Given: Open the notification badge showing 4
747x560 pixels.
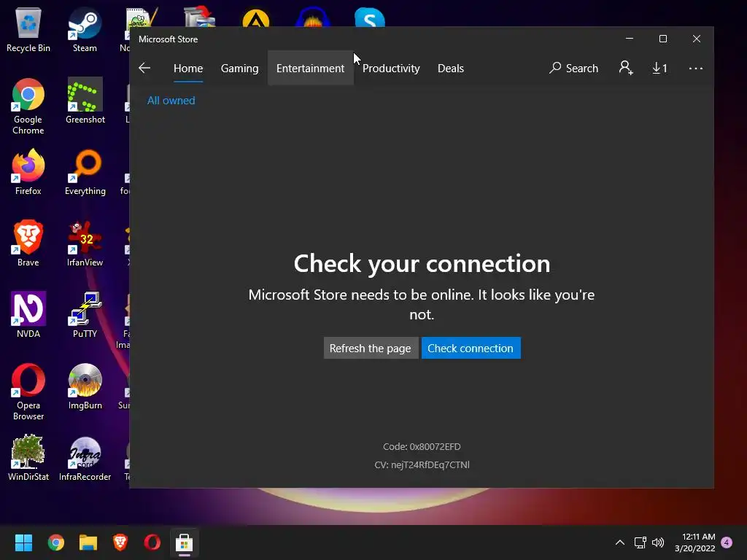Looking at the screenshot, I should click(x=727, y=542).
